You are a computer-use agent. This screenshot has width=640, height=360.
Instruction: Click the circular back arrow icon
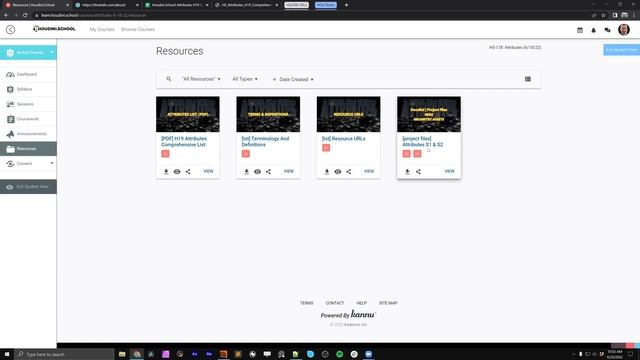[11, 29]
